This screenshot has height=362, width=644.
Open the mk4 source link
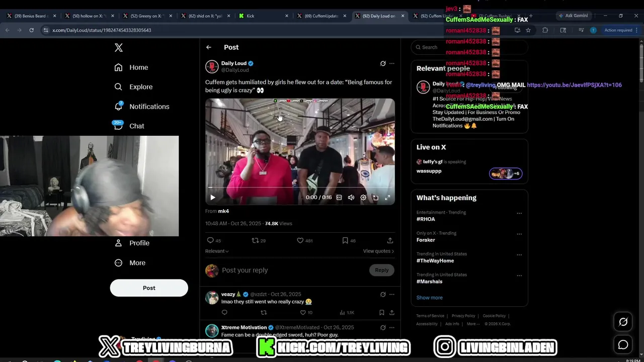coord(223,211)
